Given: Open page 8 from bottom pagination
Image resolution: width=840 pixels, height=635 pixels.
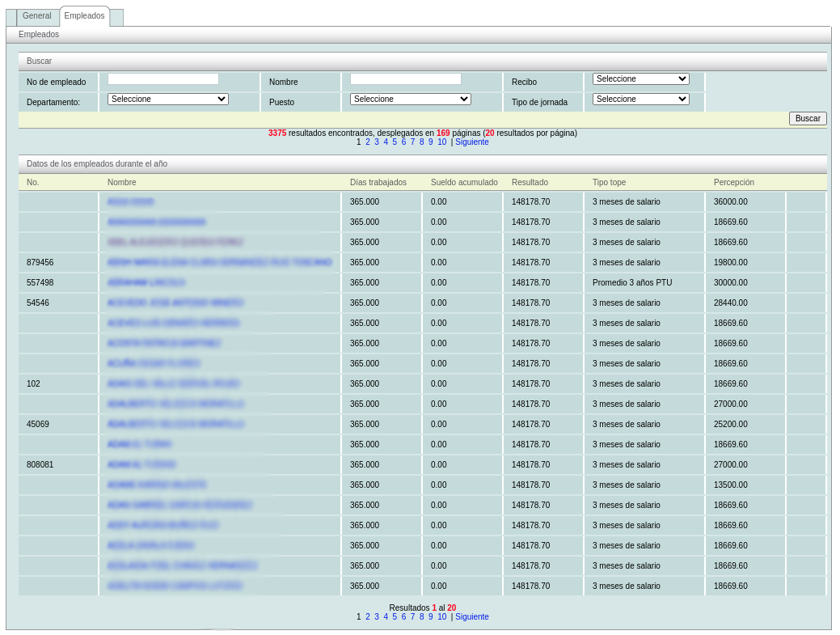Looking at the screenshot, I should pyautogui.click(x=421, y=617).
